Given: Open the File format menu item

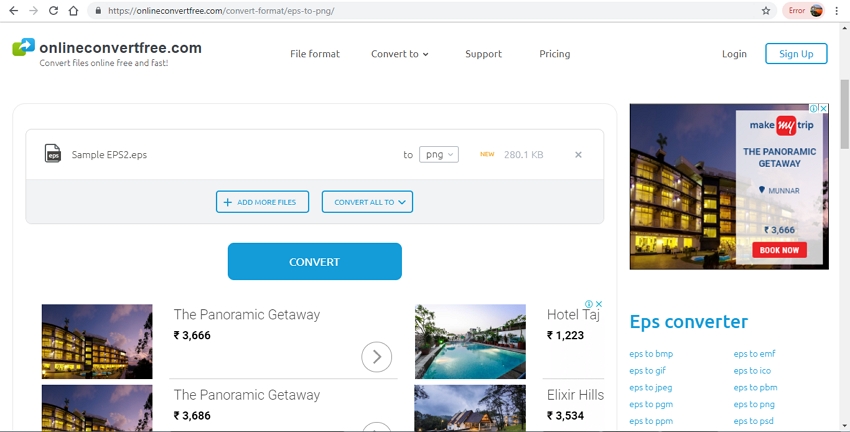Looking at the screenshot, I should click(315, 54).
